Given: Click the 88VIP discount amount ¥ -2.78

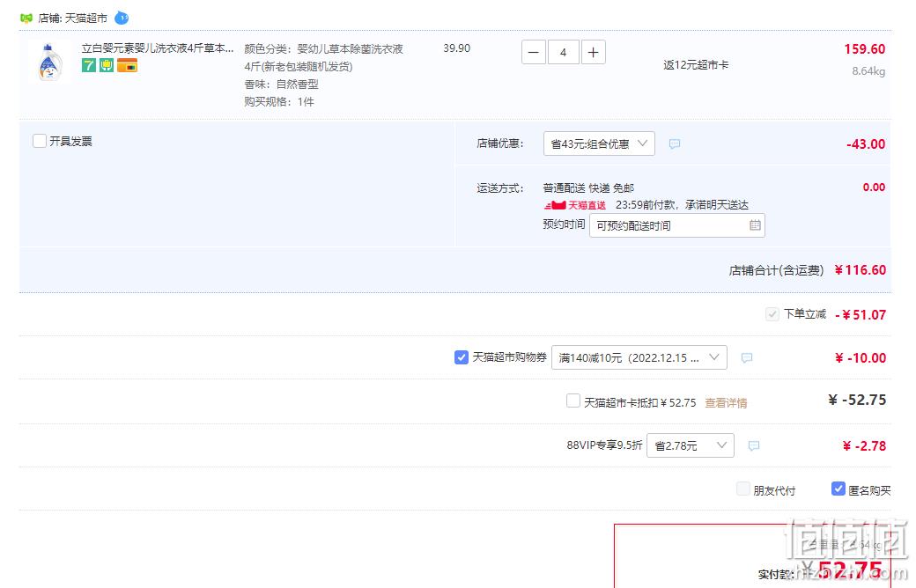Looking at the screenshot, I should (x=865, y=446).
